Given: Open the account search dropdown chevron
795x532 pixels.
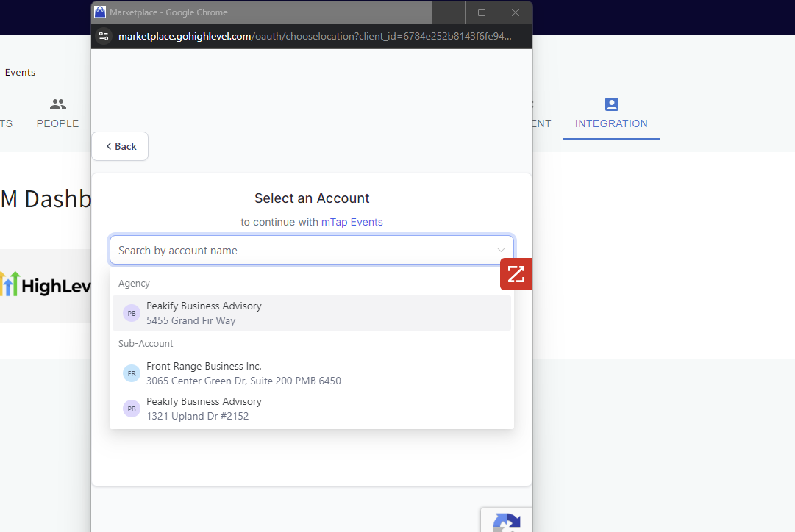Looking at the screenshot, I should pyautogui.click(x=502, y=250).
